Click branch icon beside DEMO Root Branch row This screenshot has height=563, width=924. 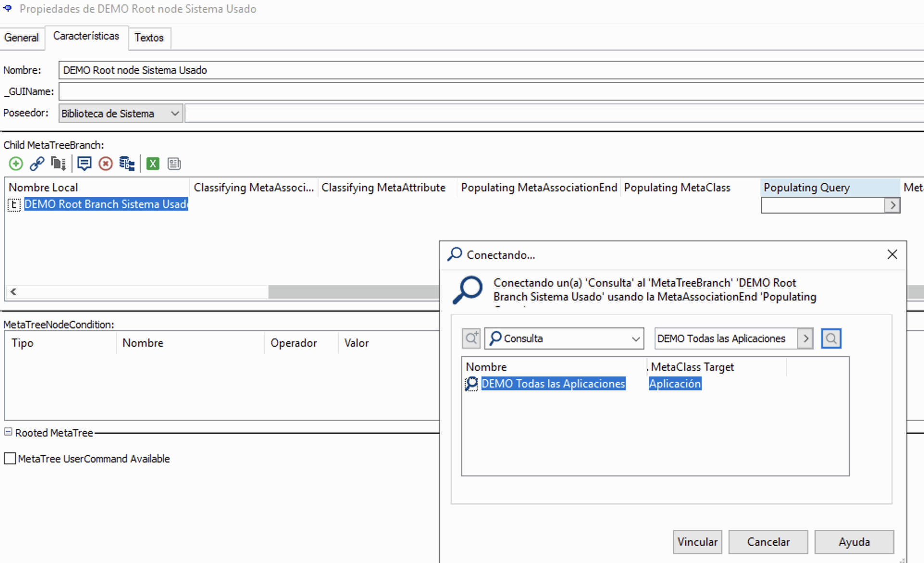point(14,205)
